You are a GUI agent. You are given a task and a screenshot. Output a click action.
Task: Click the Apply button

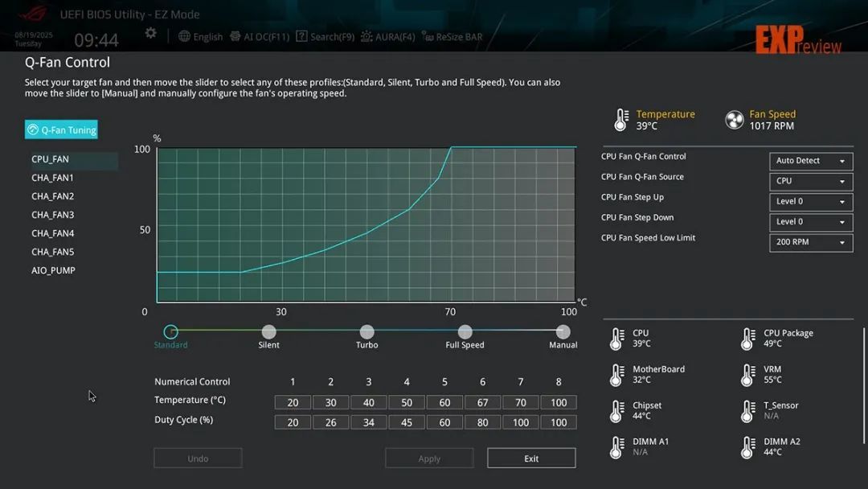[429, 458]
